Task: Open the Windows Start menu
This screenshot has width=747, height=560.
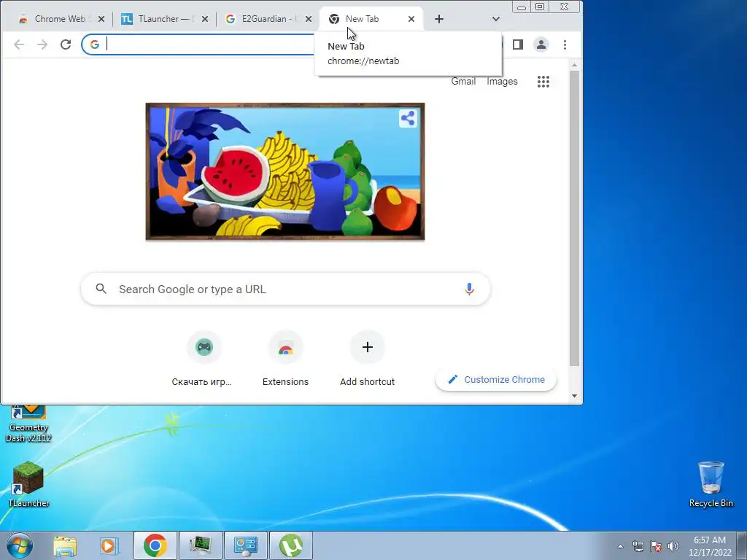Action: coord(20,545)
